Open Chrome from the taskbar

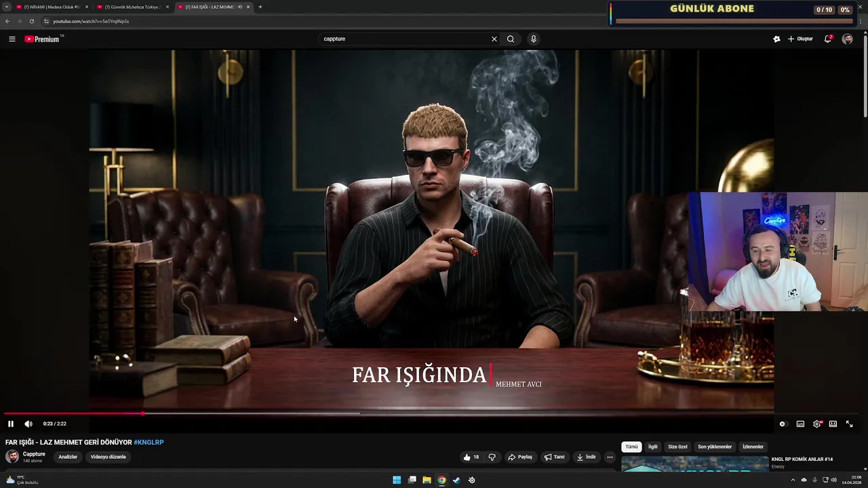[441, 480]
